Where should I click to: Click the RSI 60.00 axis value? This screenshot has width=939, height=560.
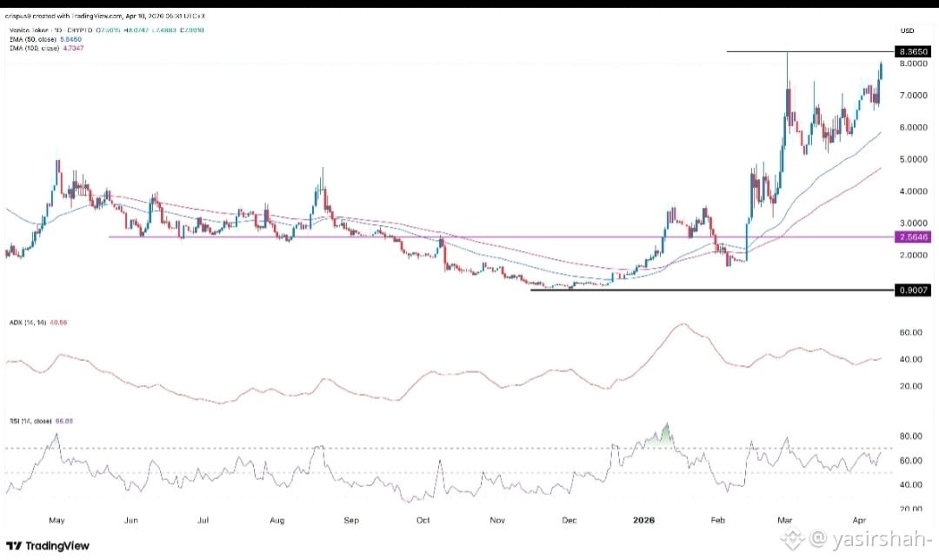pyautogui.click(x=911, y=461)
